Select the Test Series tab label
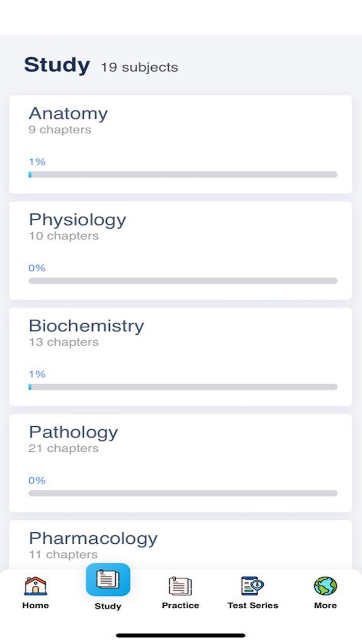Viewport: 362px width, 644px height. (x=253, y=605)
